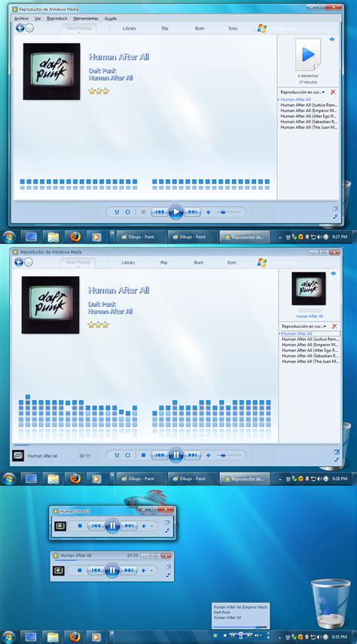This screenshot has height=644, width=357.
Task: Open Firefox from the 9:27 PM taskbar
Action: pyautogui.click(x=75, y=237)
